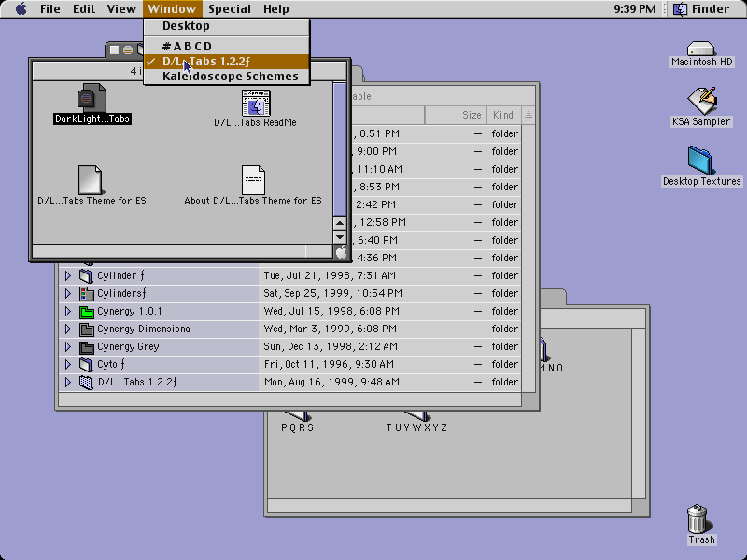
Task: Click the Trash icon on desktop
Action: coord(698,519)
